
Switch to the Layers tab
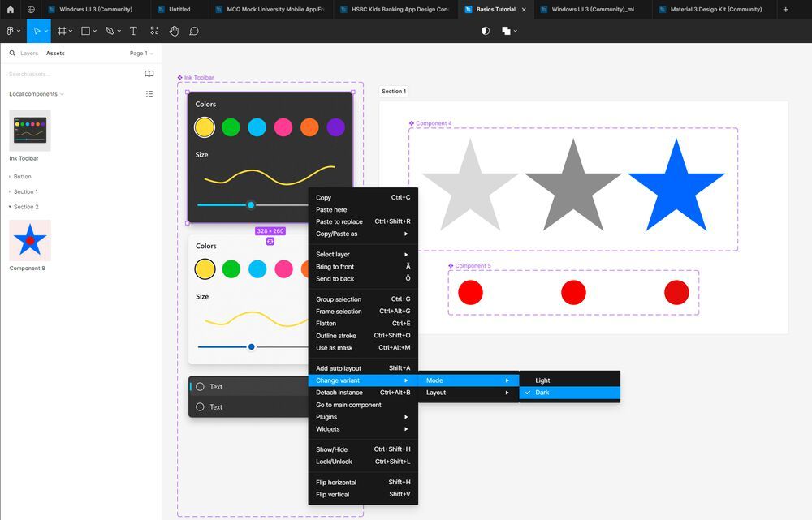point(28,53)
